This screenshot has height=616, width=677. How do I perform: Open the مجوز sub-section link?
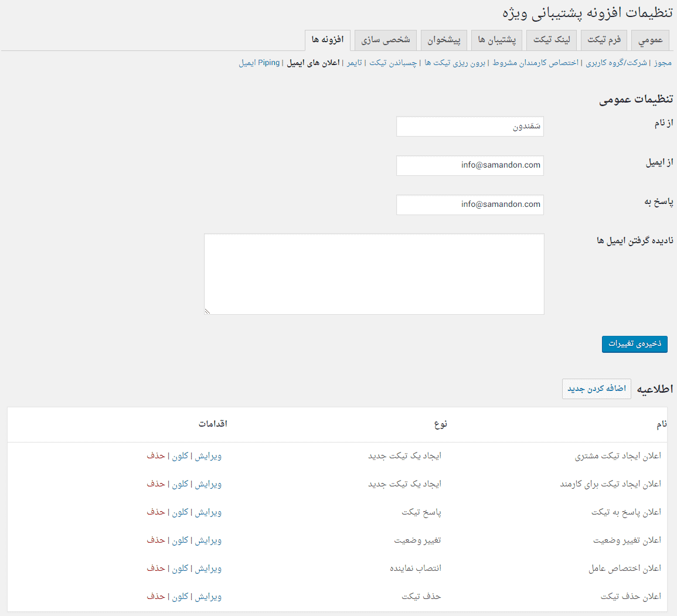(x=663, y=63)
